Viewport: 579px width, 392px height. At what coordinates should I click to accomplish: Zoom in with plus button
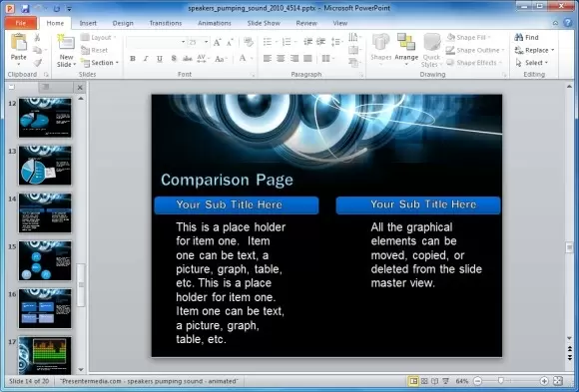(x=544, y=381)
